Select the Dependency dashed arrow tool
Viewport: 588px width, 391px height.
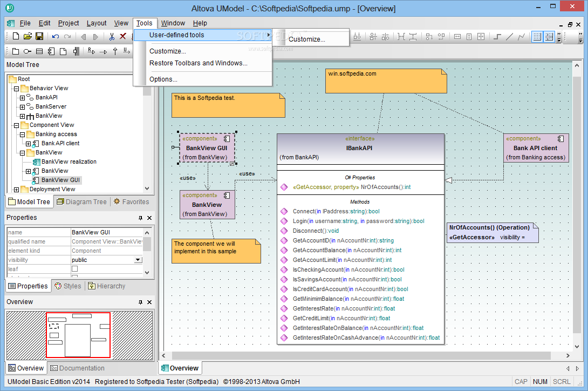coord(103,52)
